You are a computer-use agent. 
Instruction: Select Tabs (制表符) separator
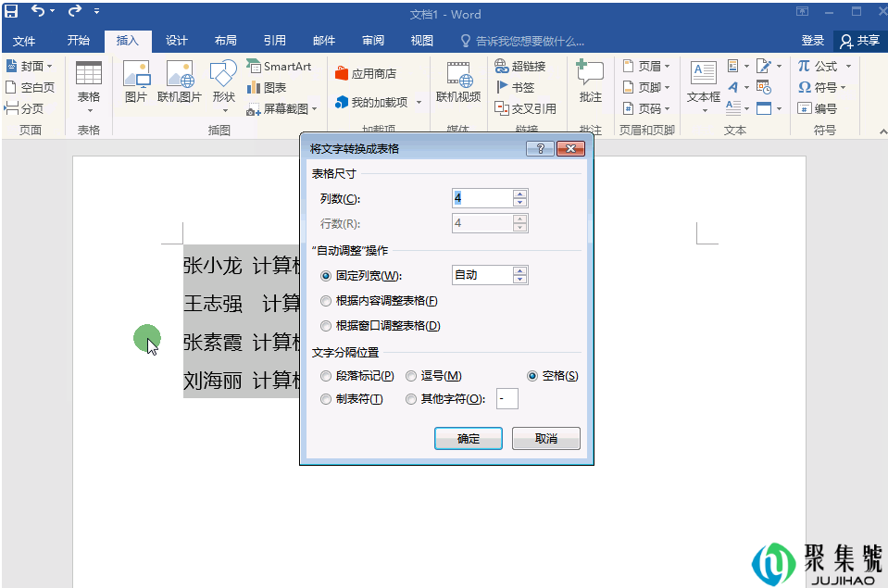coord(352,399)
